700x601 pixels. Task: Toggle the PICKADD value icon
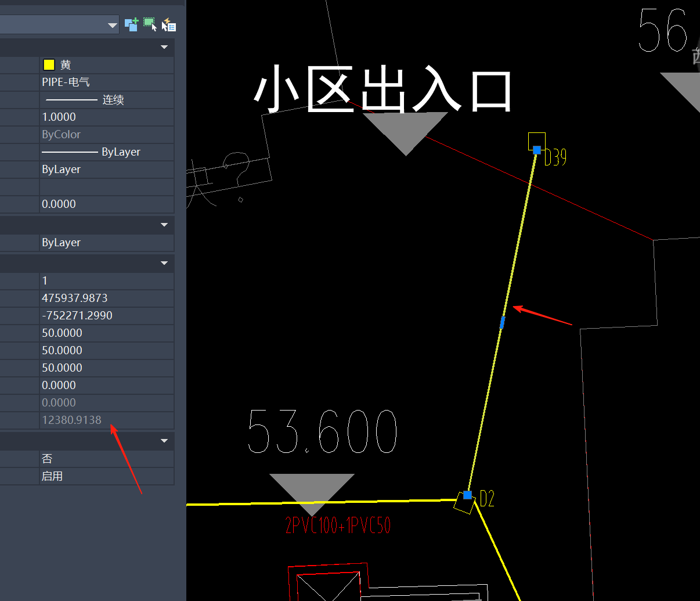131,24
